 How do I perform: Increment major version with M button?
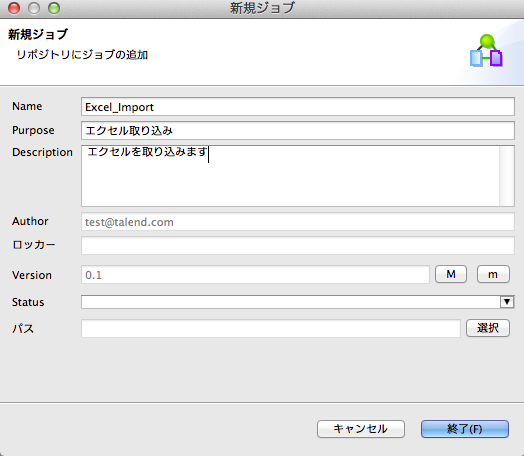[451, 274]
